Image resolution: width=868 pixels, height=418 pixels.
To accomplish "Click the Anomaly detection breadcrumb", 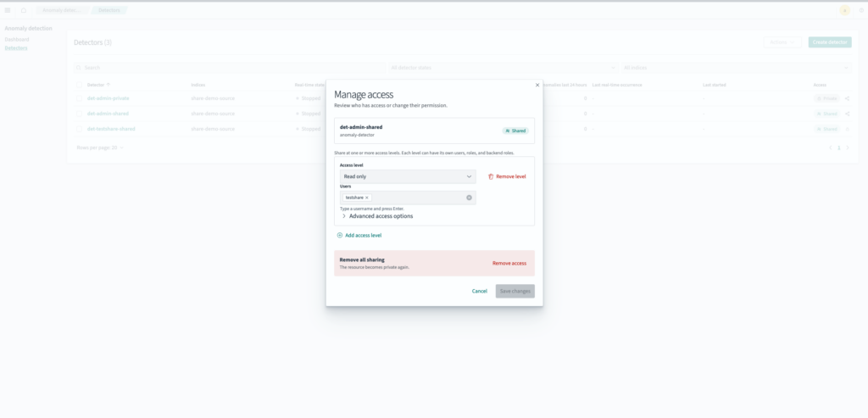I will pos(61,10).
